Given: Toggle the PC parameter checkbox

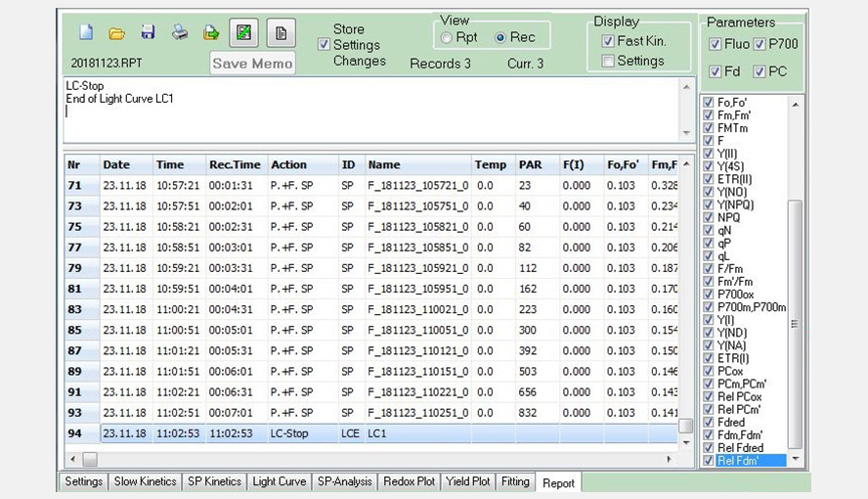Looking at the screenshot, I should pyautogui.click(x=759, y=71).
